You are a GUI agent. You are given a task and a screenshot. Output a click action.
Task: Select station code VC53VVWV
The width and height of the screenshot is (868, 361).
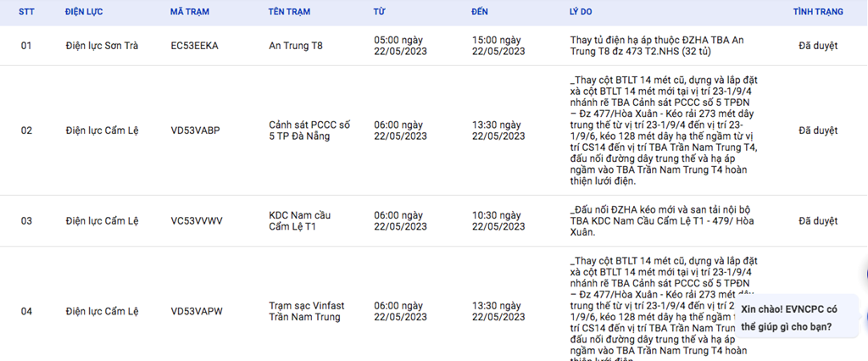[196, 221]
